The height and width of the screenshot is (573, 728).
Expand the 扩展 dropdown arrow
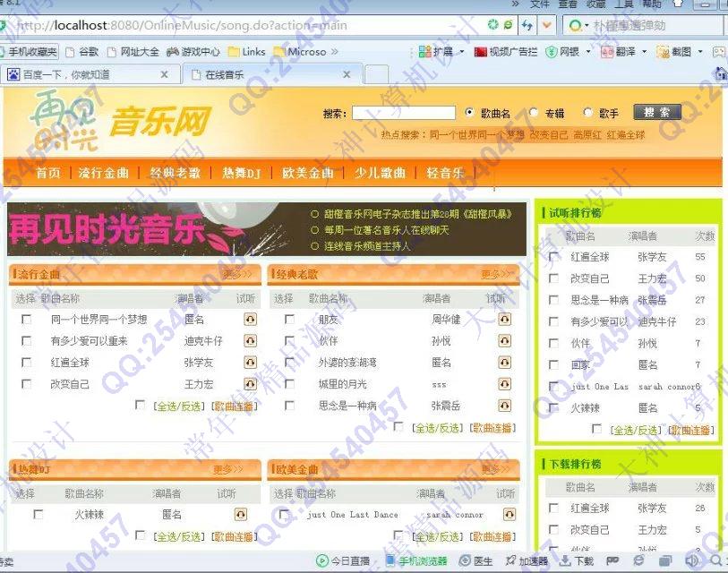[x=461, y=52]
